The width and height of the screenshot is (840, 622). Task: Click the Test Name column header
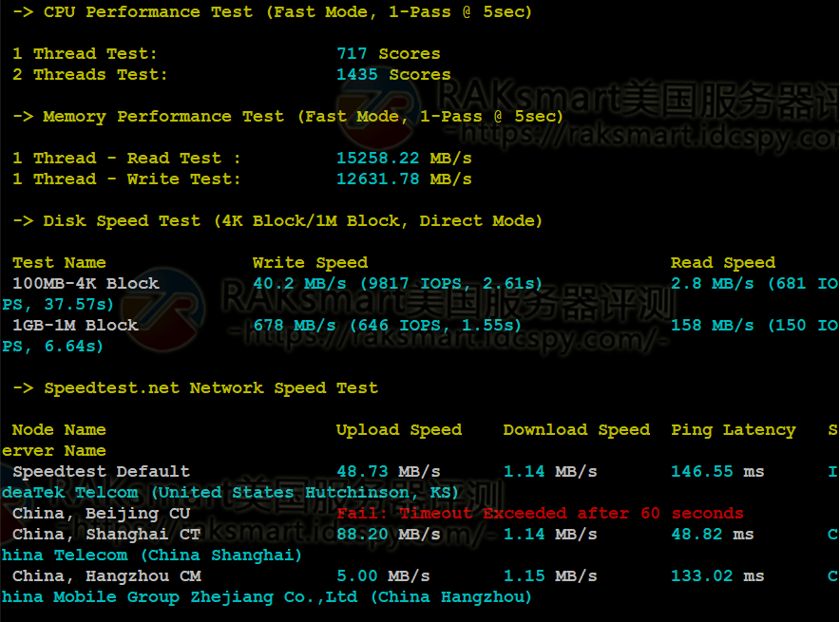pos(59,262)
